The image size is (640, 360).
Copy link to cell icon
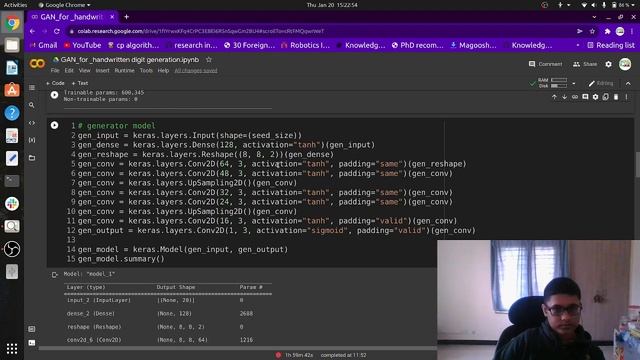coord(575,97)
